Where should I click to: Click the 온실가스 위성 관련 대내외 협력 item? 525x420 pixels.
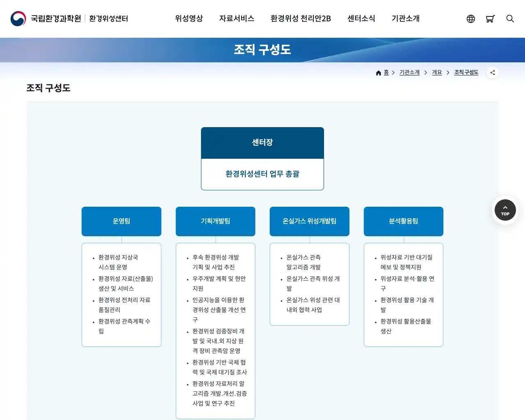point(313,305)
